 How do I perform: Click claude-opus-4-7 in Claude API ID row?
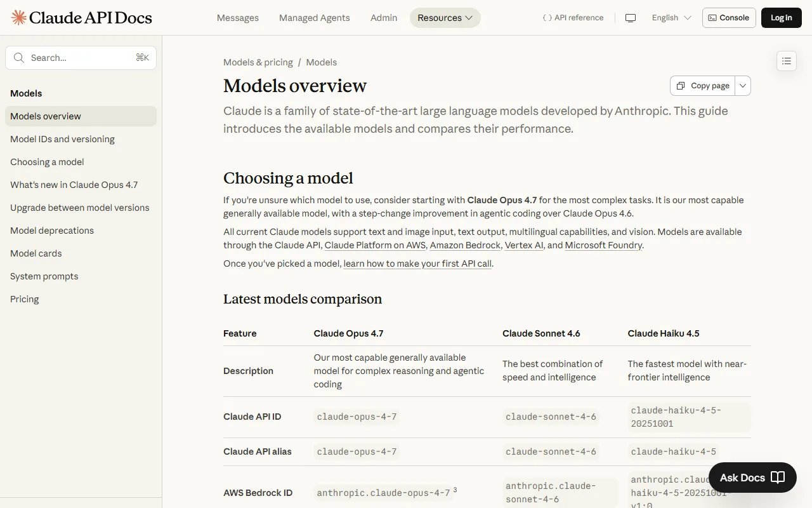coord(357,417)
